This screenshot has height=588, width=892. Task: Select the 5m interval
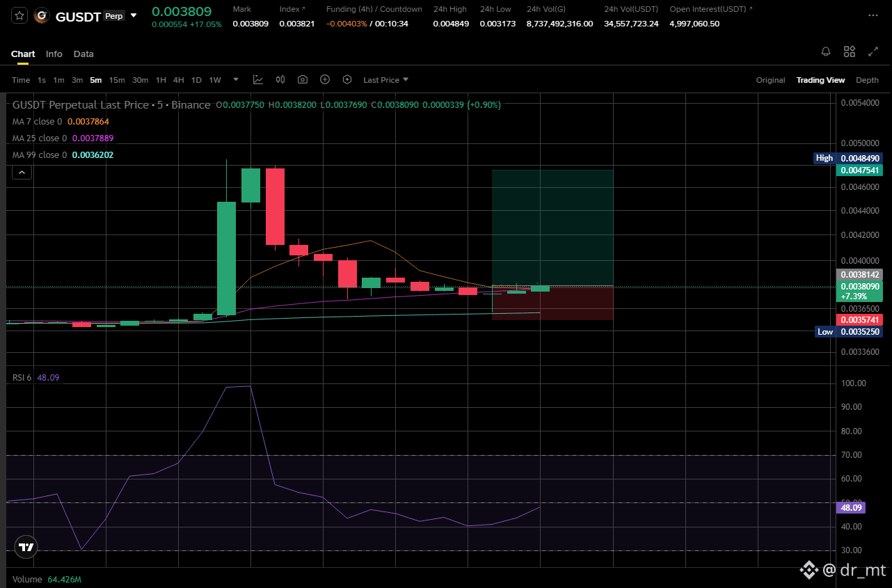[x=95, y=80]
